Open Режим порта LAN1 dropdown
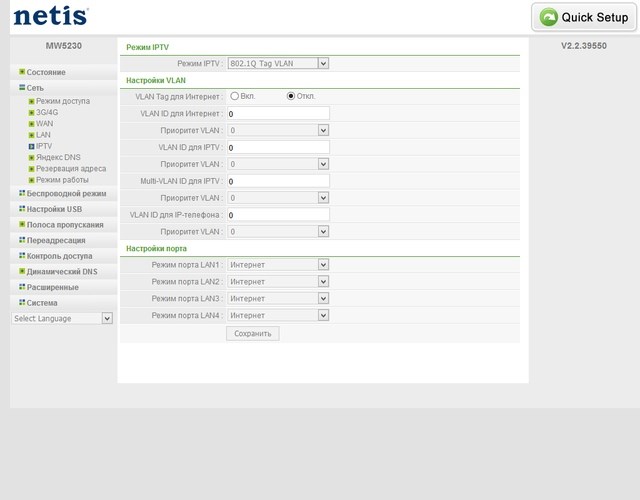This screenshot has width=640, height=500. coord(278,264)
